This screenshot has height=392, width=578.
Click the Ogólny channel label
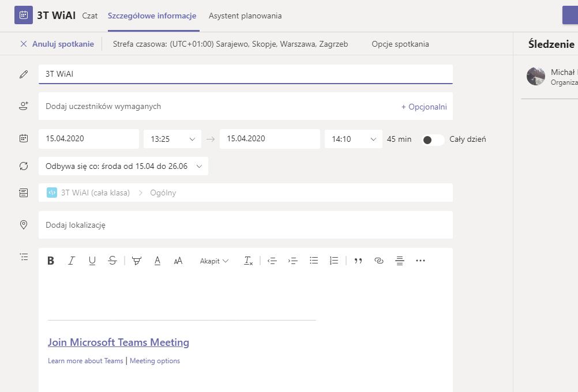pos(163,193)
